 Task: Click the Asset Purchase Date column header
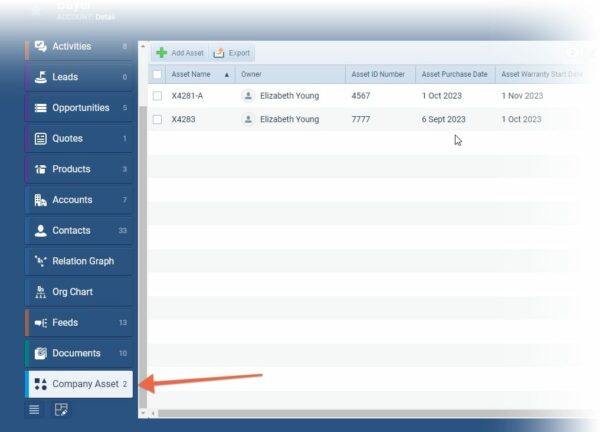coord(455,74)
